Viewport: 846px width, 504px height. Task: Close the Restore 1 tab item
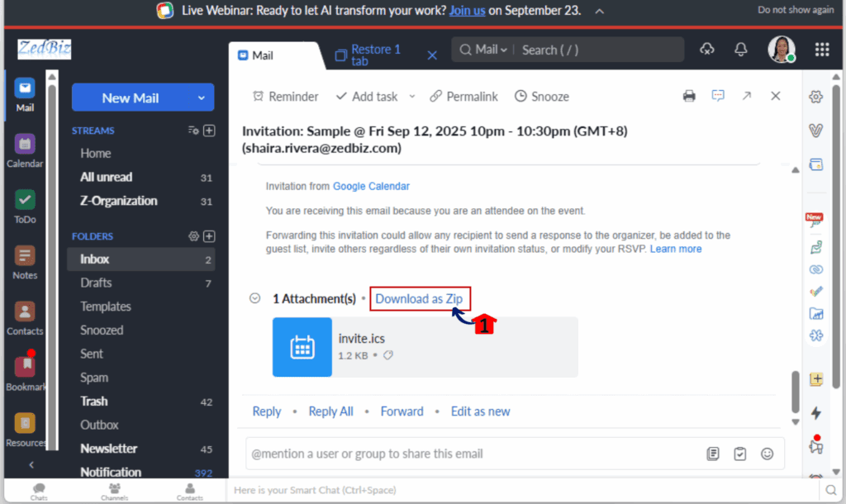point(432,55)
